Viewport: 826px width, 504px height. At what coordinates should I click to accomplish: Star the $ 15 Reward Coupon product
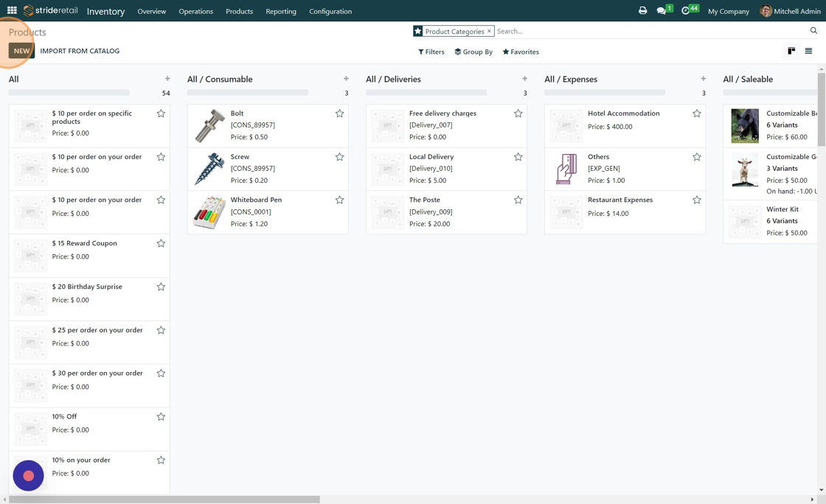coord(162,244)
